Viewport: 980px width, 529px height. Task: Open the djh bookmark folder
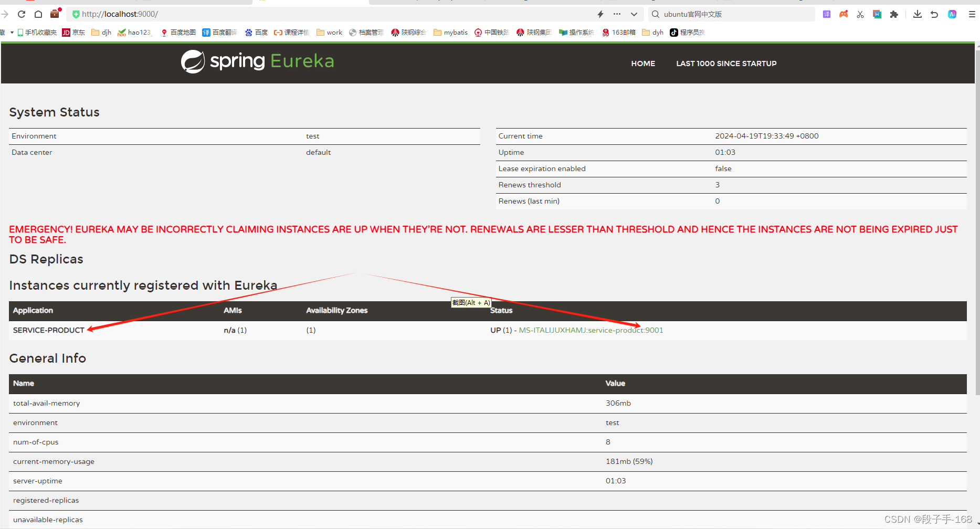pos(101,33)
